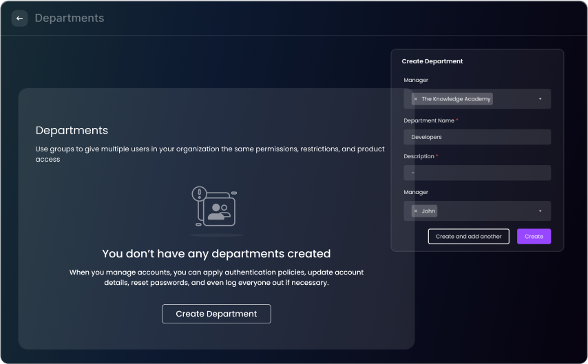Select The Knowledge Academy chip label
The width and height of the screenshot is (588, 364).
pyautogui.click(x=456, y=99)
